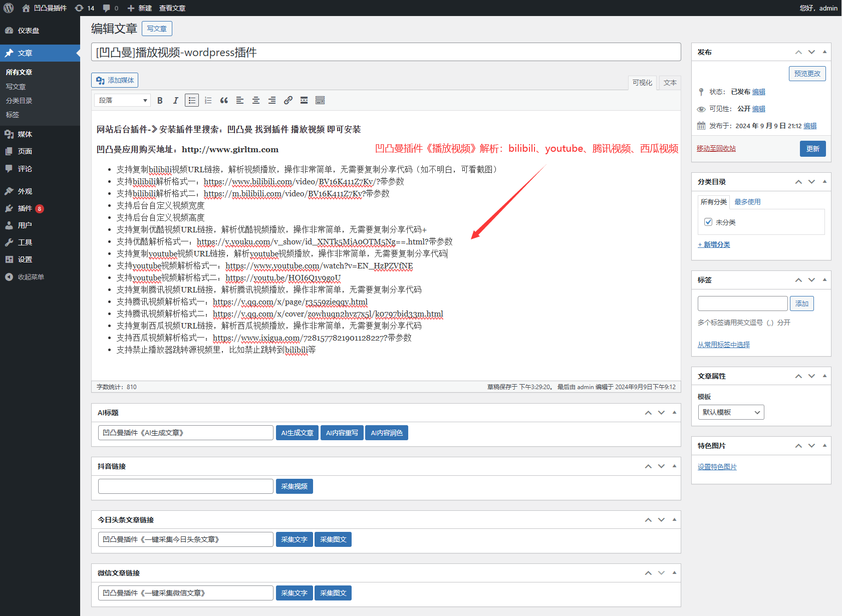Click the 预览更改 button

[807, 74]
